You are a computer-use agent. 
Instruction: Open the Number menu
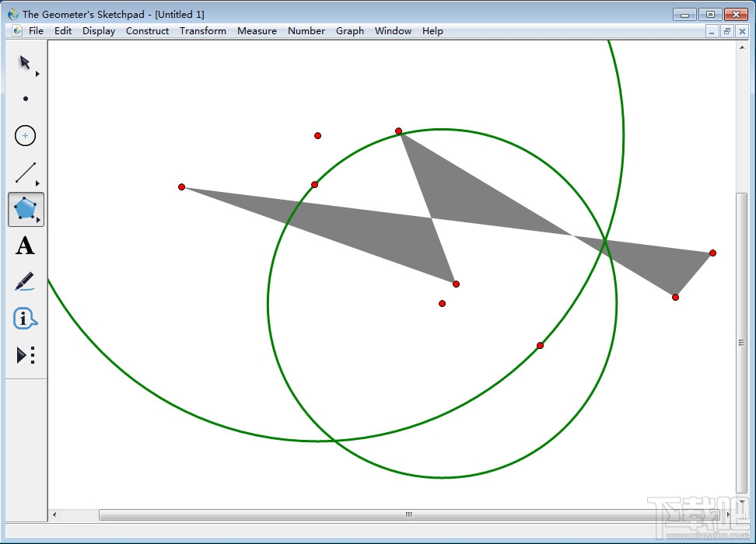point(306,31)
